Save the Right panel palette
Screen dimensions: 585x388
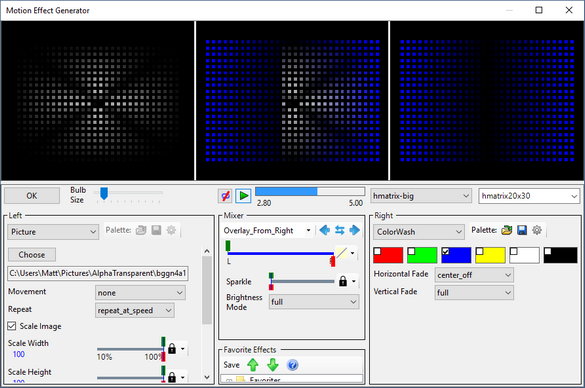click(x=522, y=230)
